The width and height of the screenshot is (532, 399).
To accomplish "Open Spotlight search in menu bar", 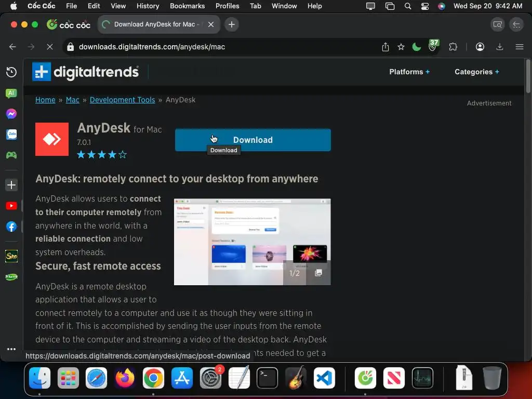I will pos(408,6).
